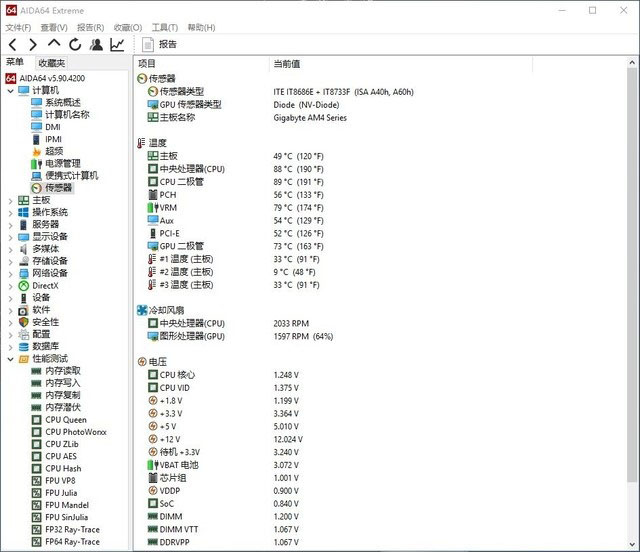Click the 数据库 database icon
The image size is (640, 552).
point(24,347)
